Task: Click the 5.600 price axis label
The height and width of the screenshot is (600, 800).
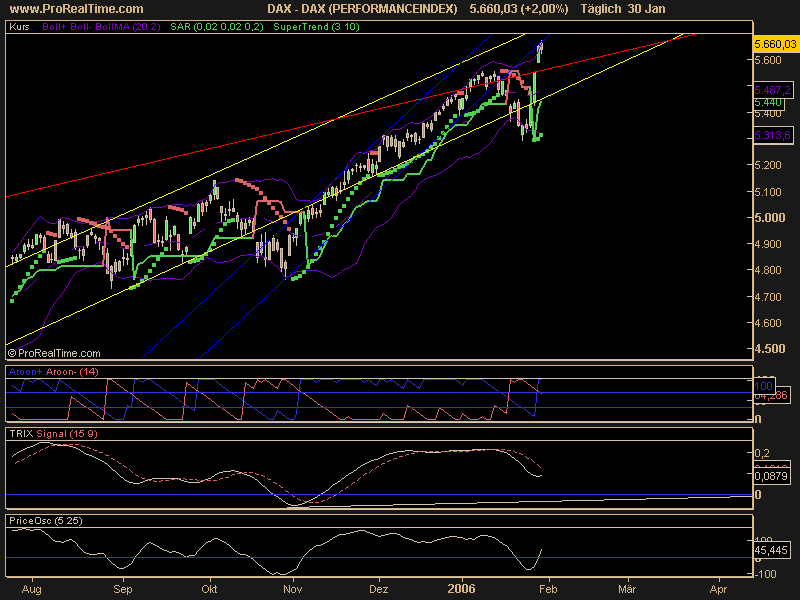Action: coord(768,60)
